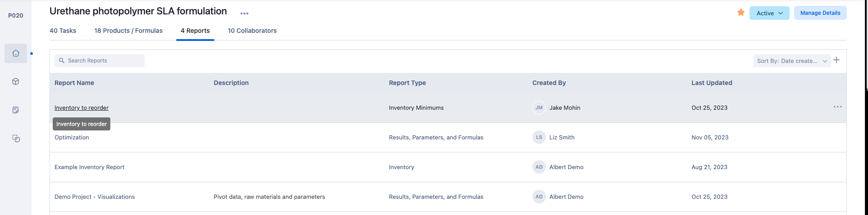Click the Manage Details button
Viewport: 868px width, 215px height.
point(820,13)
